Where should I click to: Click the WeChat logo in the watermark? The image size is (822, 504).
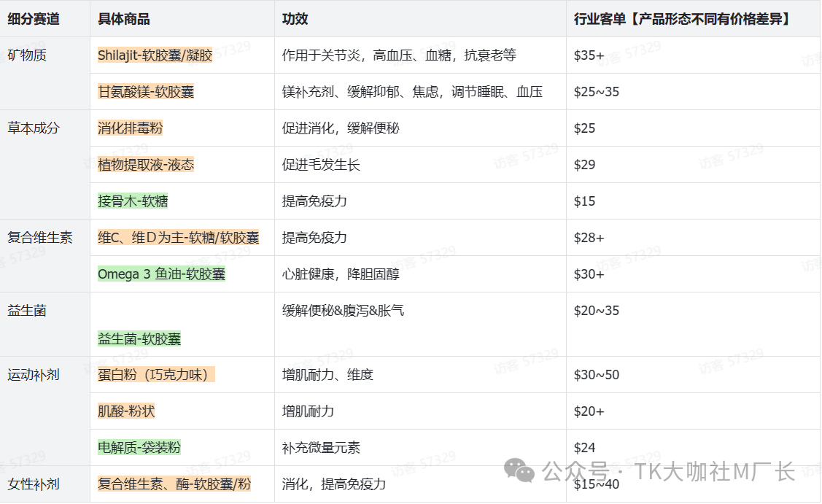tap(522, 470)
